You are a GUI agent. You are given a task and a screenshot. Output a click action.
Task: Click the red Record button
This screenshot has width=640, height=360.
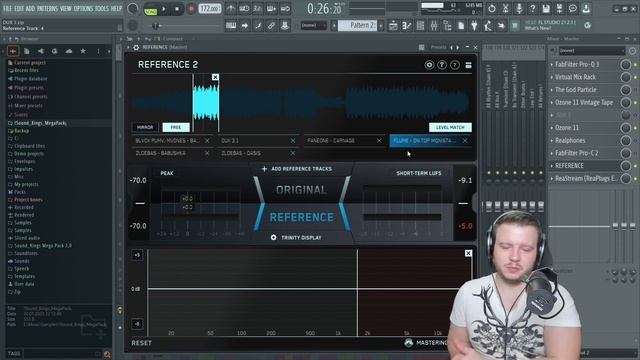(191, 9)
